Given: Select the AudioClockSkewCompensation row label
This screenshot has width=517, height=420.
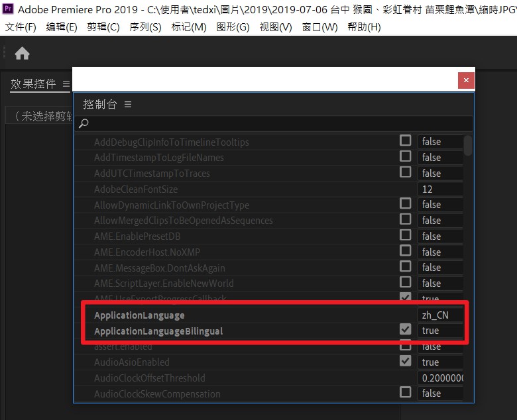Looking at the screenshot, I should click(157, 394).
